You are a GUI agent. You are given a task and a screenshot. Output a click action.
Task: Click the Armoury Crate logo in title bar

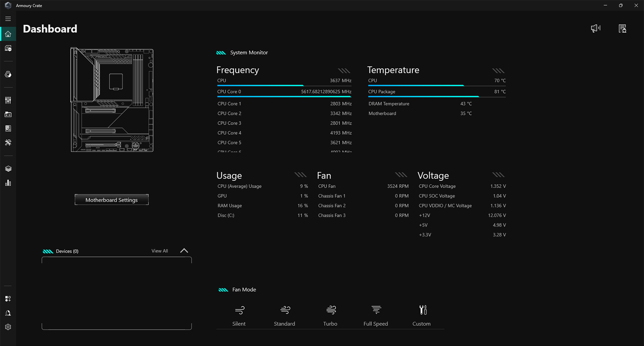pos(8,6)
